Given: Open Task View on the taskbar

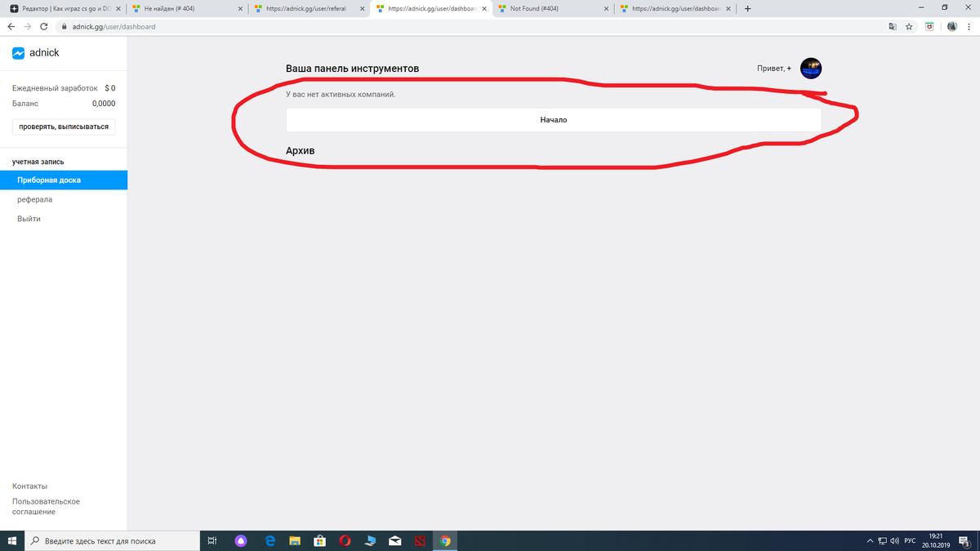Looking at the screenshot, I should coord(212,540).
